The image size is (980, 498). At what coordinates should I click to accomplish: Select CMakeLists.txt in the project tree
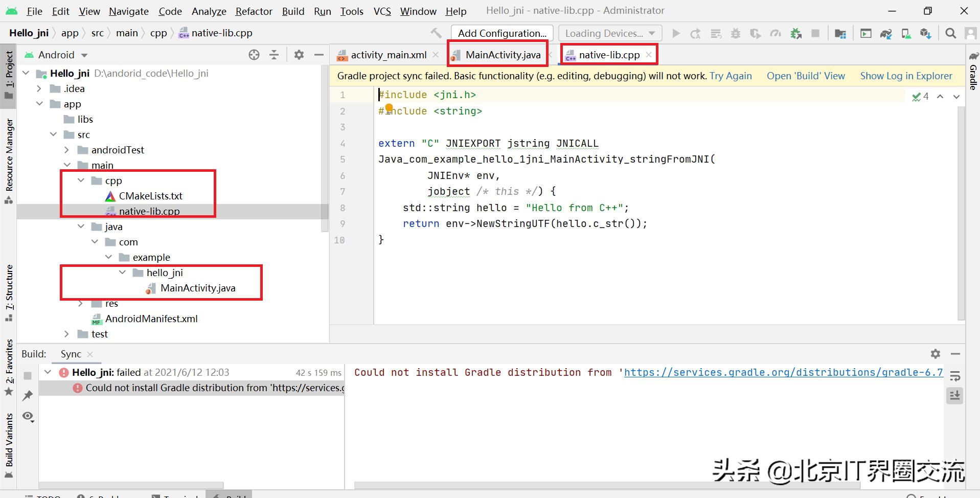pos(150,196)
